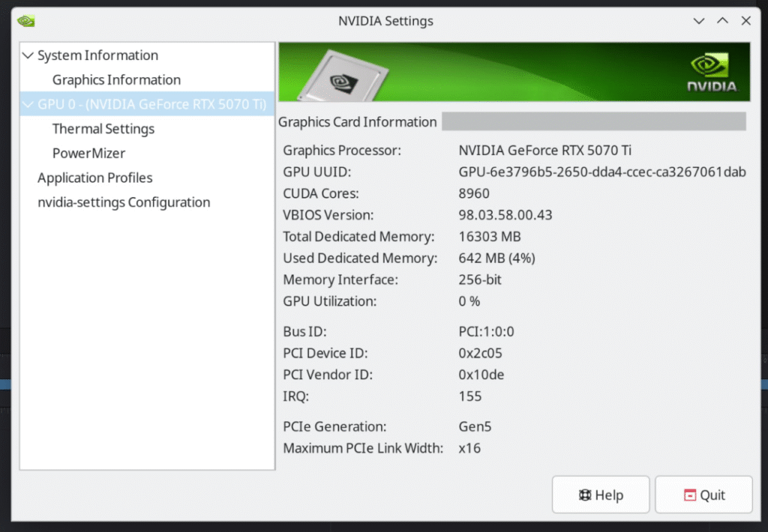Click the 'IRQ:' label
This screenshot has width=768, height=532.
click(295, 396)
